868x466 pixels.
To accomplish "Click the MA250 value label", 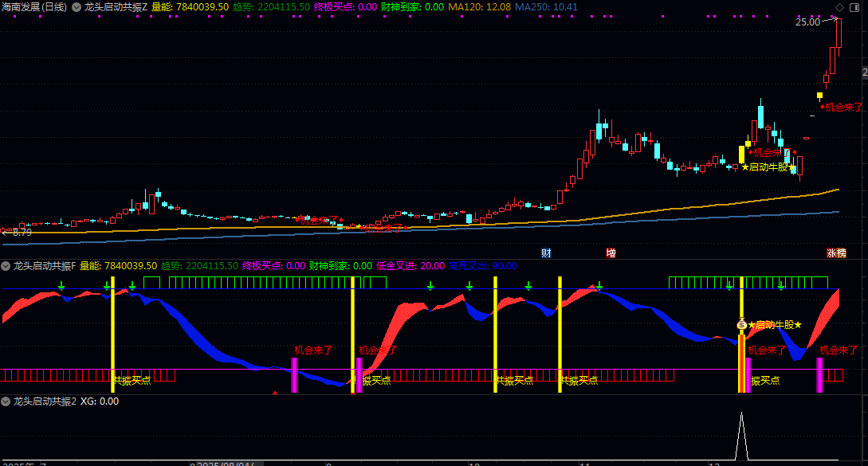I will [x=546, y=6].
